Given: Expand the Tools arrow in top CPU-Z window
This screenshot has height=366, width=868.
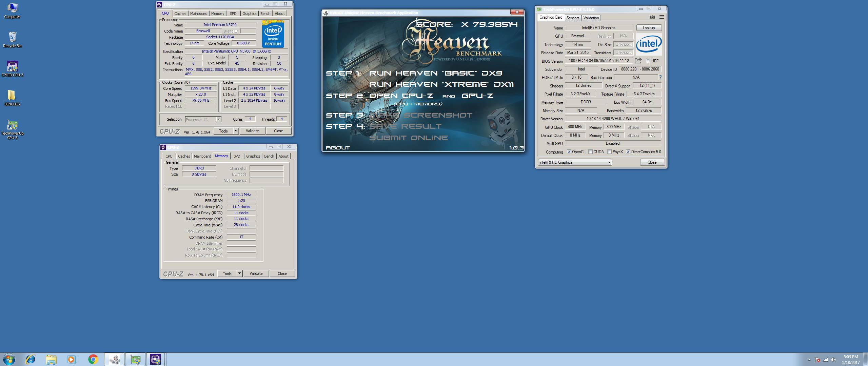Looking at the screenshot, I should 236,131.
